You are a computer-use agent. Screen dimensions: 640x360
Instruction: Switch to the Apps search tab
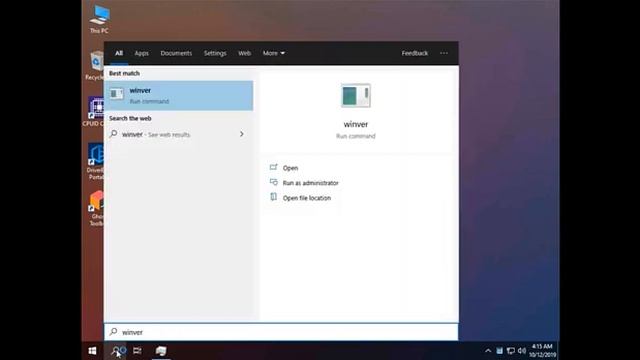coord(142,53)
